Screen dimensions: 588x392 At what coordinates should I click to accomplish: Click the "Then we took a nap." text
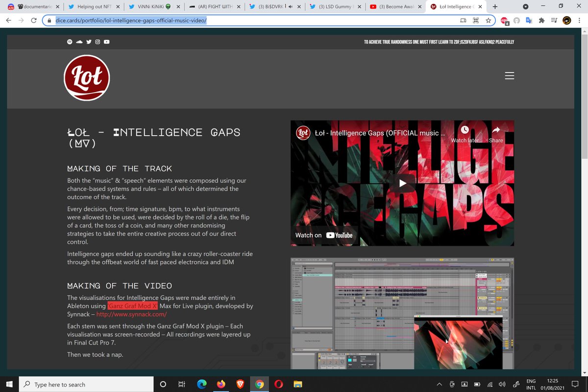click(95, 354)
